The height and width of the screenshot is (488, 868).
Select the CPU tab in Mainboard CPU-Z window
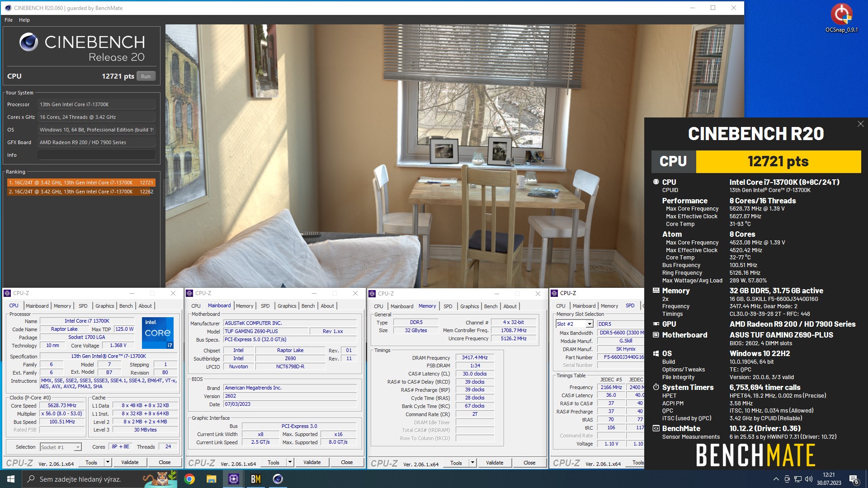(x=196, y=306)
